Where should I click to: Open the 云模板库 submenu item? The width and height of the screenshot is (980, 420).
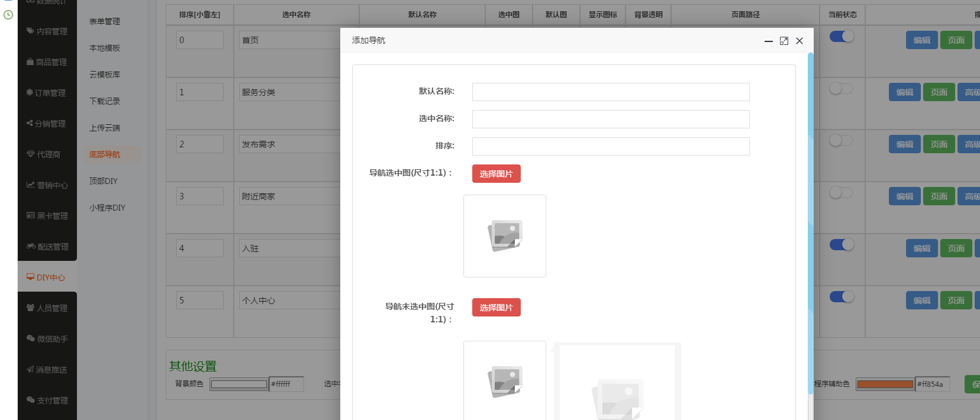pyautogui.click(x=105, y=75)
